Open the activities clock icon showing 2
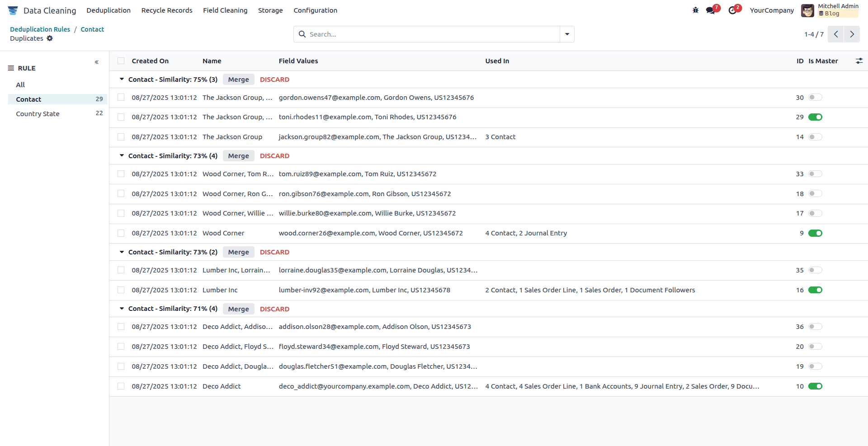The width and height of the screenshot is (868, 446). pyautogui.click(x=732, y=10)
